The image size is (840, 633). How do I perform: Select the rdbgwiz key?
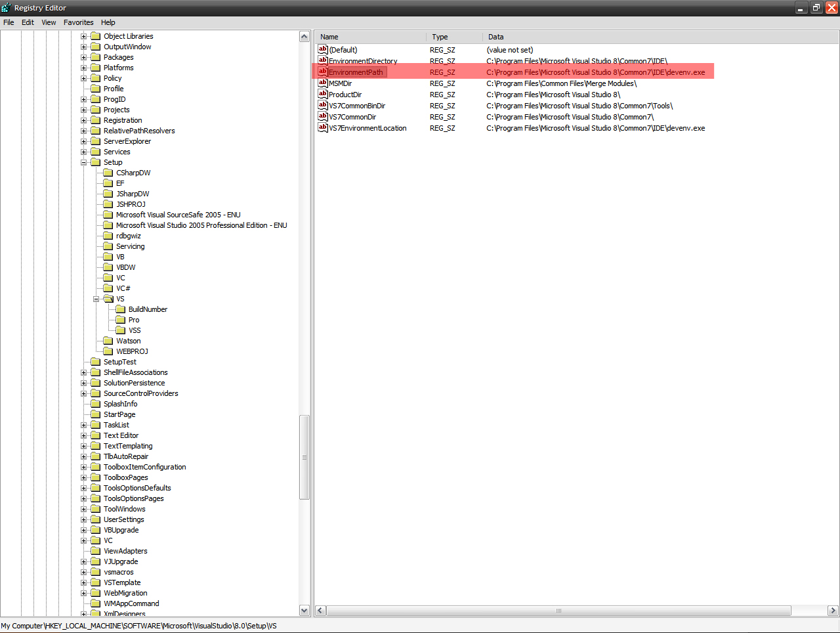pos(129,236)
